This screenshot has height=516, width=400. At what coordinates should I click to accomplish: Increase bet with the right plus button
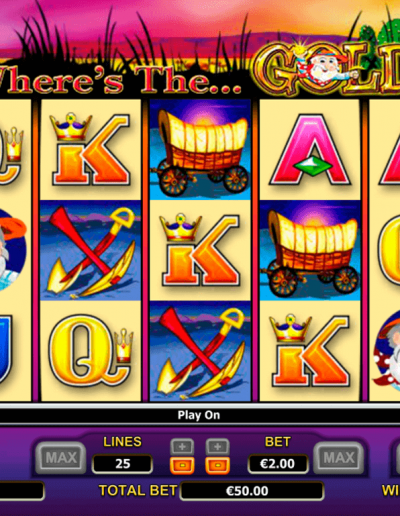point(217,447)
